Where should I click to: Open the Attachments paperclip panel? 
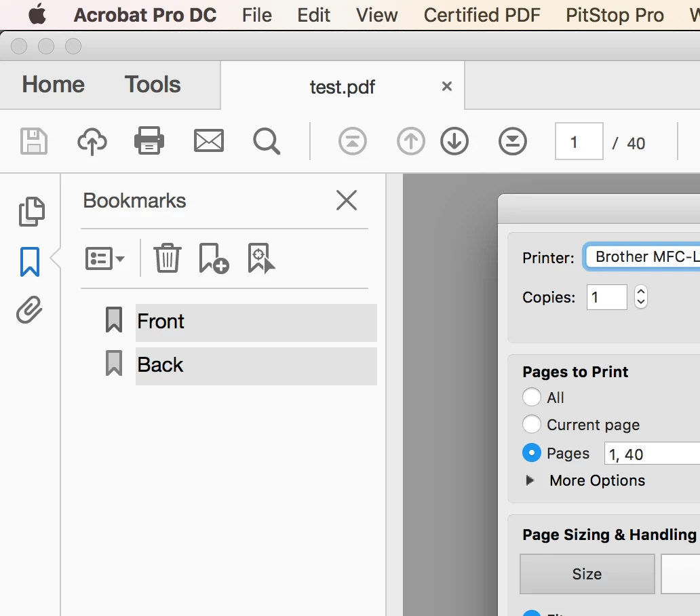pos(29,309)
